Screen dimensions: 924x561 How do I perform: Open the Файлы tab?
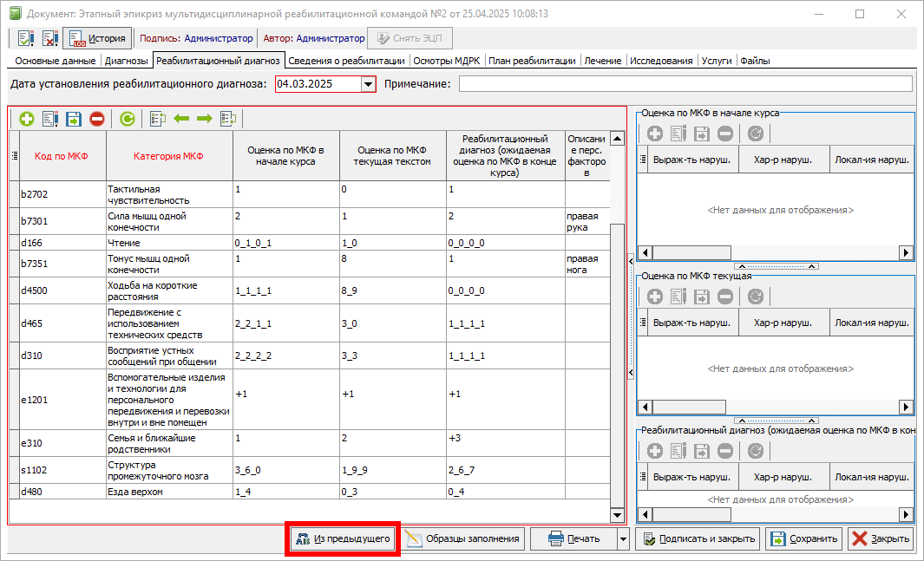(x=755, y=61)
